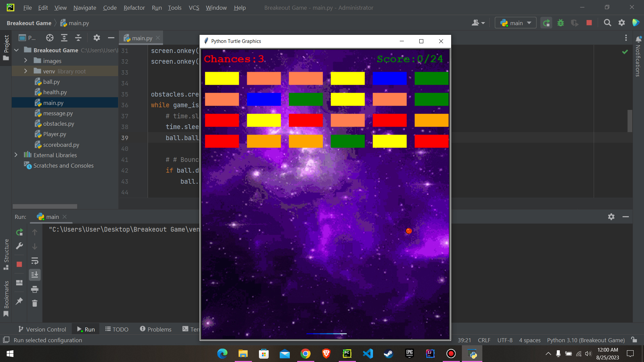644x362 pixels.
Task: Toggle soft-wrap in the run console
Action: point(35,261)
